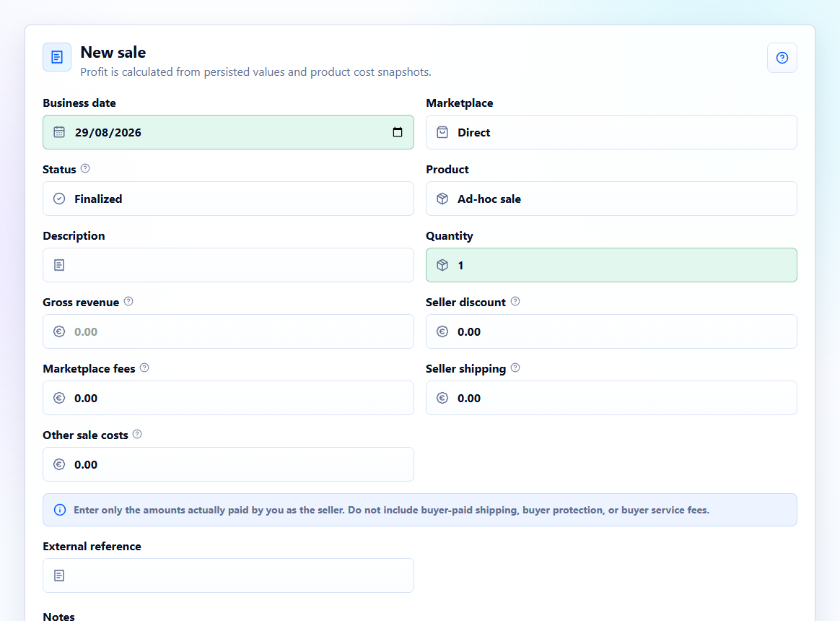Click the Seller discount amount field
This screenshot has height=621, width=840.
[x=611, y=331]
